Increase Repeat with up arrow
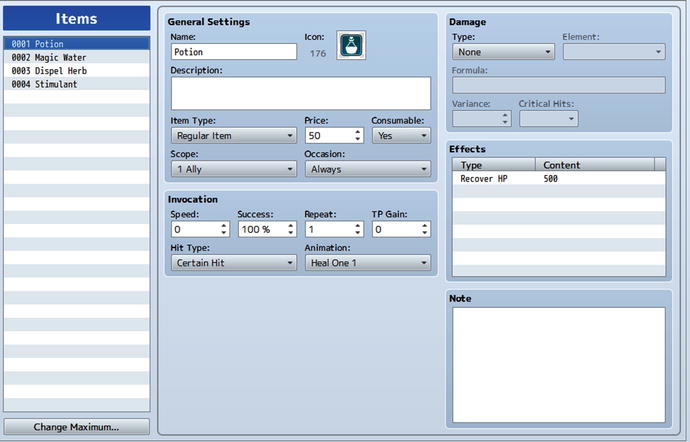This screenshot has height=442, width=690. point(358,226)
